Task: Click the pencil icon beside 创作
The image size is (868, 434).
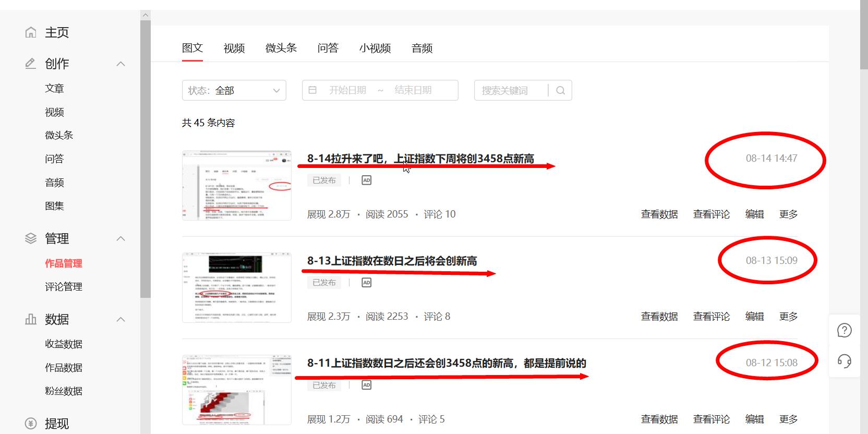Action: click(x=31, y=64)
